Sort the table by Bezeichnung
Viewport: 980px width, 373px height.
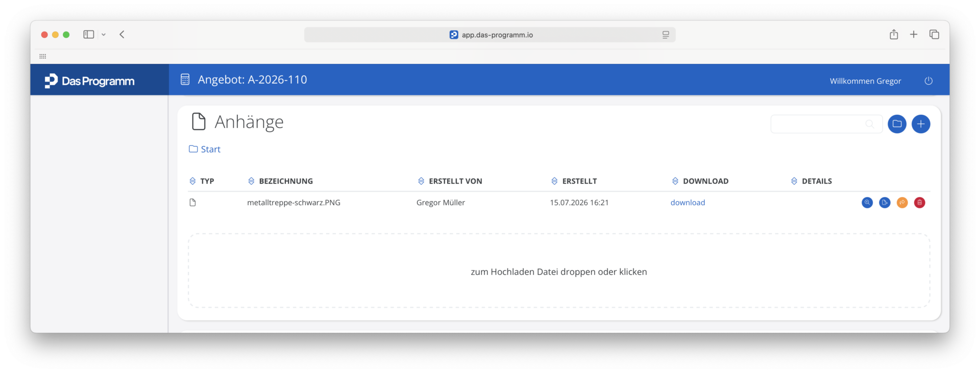click(x=280, y=181)
